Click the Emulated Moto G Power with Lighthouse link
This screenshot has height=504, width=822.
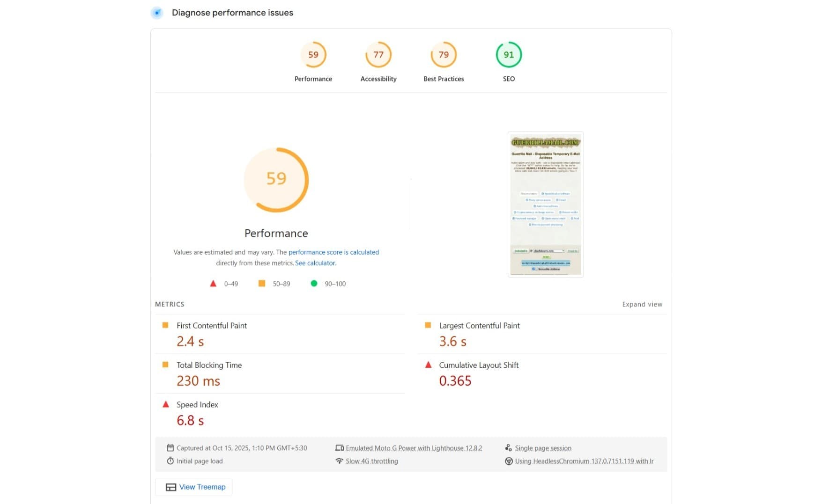(x=414, y=448)
